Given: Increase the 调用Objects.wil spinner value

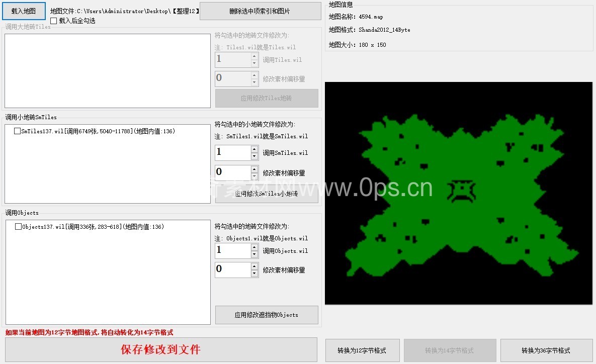Looking at the screenshot, I should tap(254, 247).
